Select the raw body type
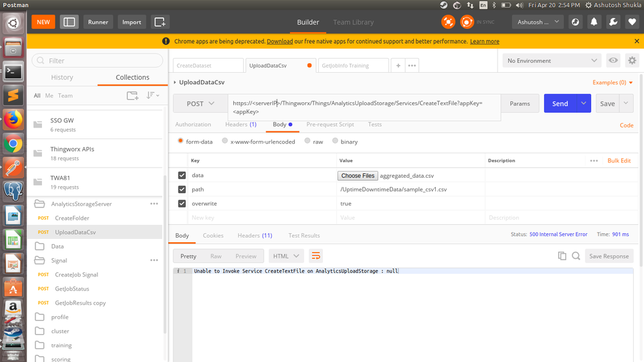Screen dimensions: 644x362 click(x=307, y=141)
